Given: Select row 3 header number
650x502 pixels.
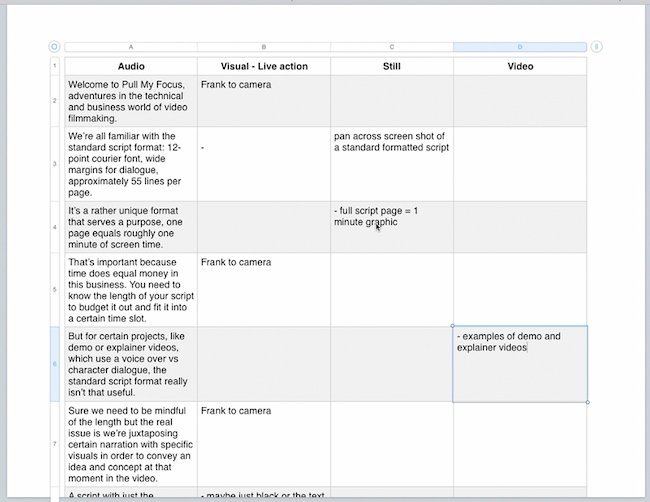Looking at the screenshot, I should pyautogui.click(x=55, y=164).
